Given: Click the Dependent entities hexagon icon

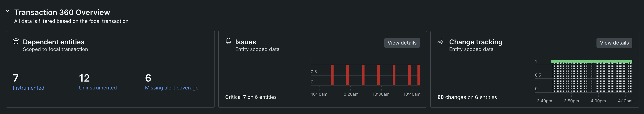Looking at the screenshot, I should point(16,41).
